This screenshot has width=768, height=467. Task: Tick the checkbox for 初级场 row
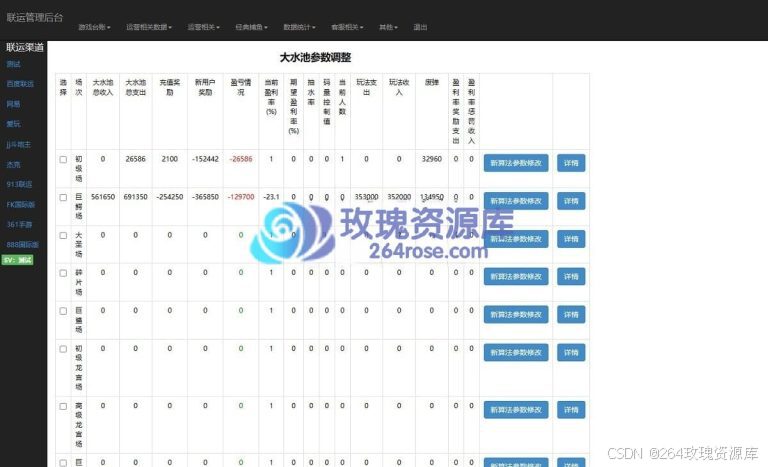(x=63, y=159)
